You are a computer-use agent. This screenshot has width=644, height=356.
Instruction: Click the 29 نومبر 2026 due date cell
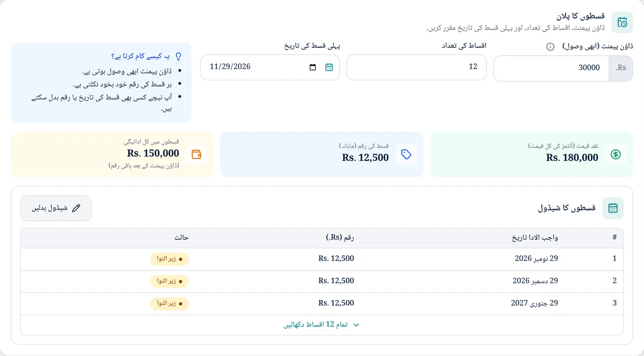pos(536,258)
